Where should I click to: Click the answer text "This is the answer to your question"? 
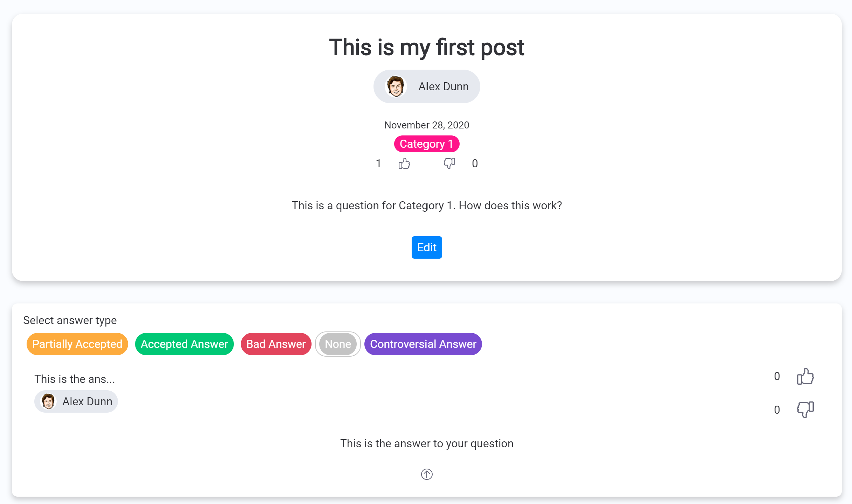426,443
